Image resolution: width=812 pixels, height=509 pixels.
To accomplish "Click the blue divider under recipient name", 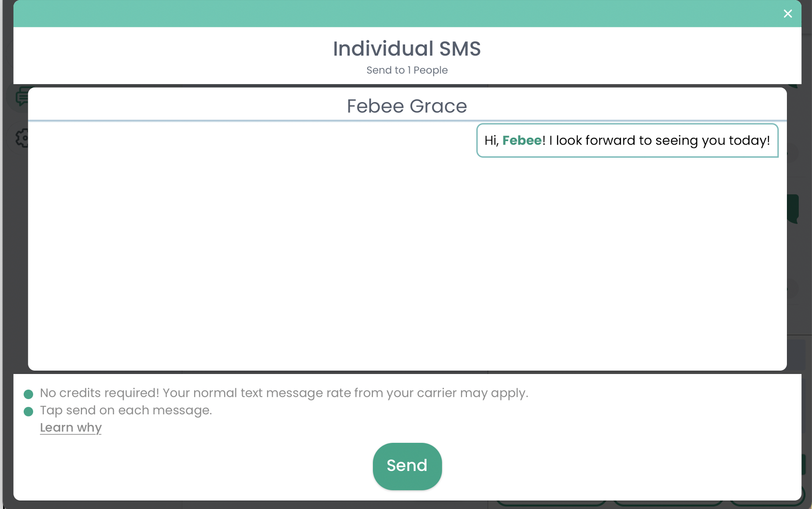I will (407, 120).
